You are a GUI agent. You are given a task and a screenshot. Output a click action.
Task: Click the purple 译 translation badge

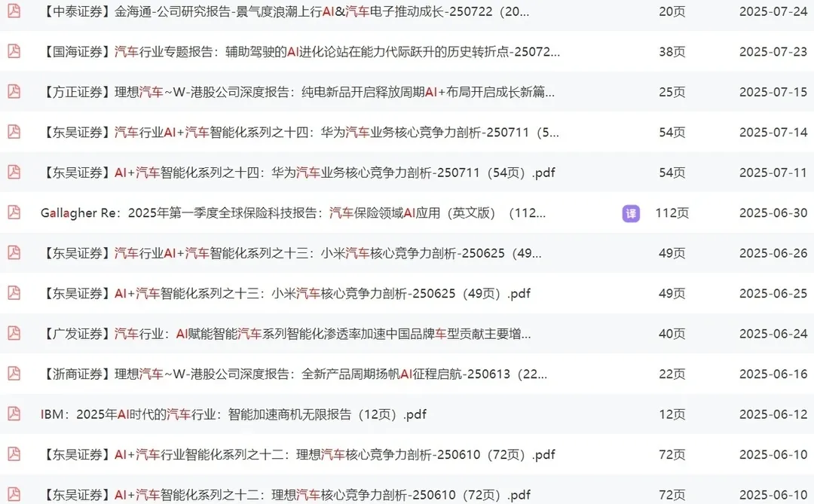tap(630, 213)
